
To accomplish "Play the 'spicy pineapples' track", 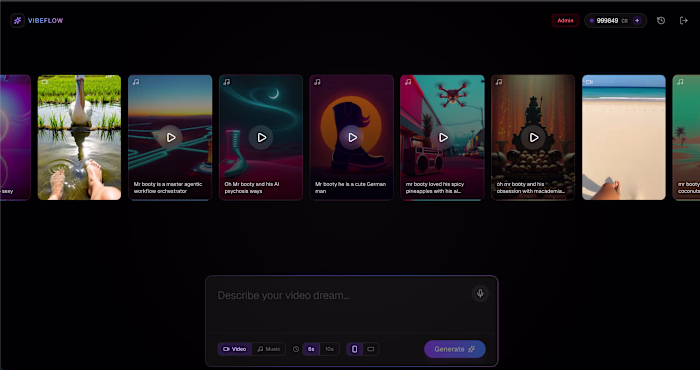I will 443,137.
